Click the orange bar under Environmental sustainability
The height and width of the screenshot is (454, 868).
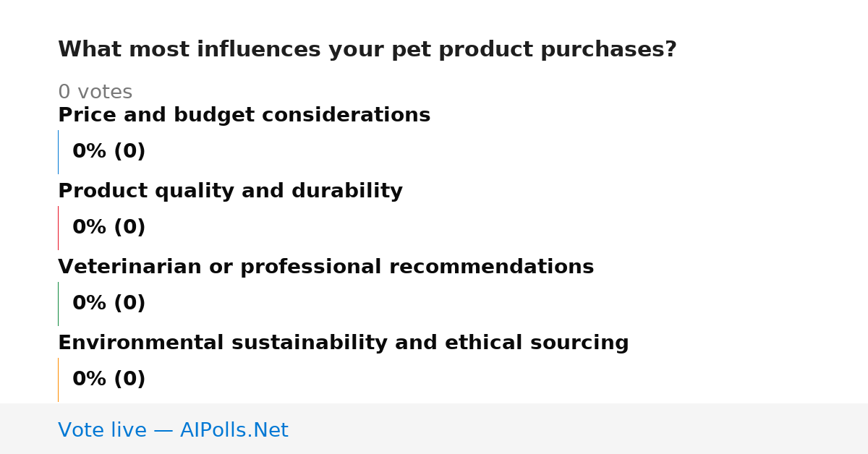(58, 380)
